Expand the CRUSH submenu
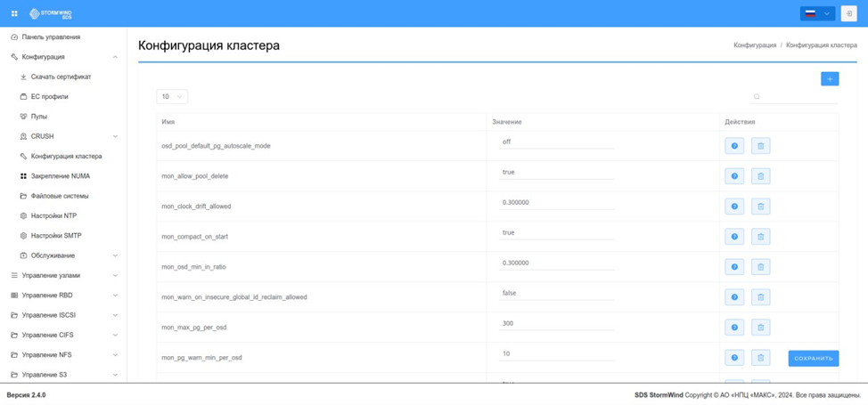The width and height of the screenshot is (868, 405). tap(115, 136)
